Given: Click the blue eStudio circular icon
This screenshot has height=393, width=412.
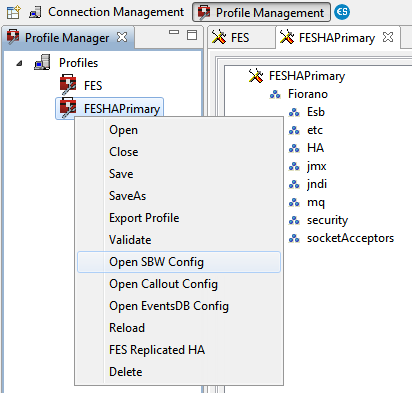Looking at the screenshot, I should [x=342, y=12].
